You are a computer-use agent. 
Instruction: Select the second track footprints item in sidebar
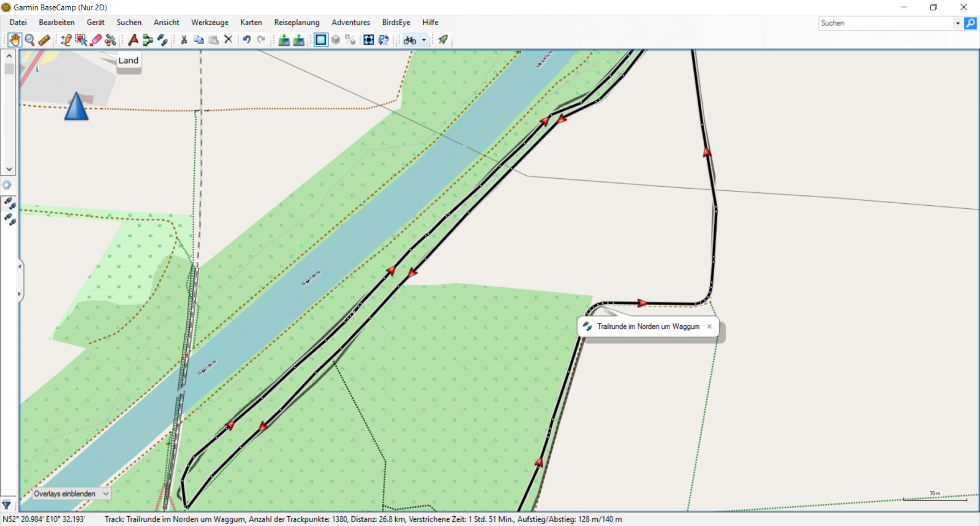click(x=10, y=219)
